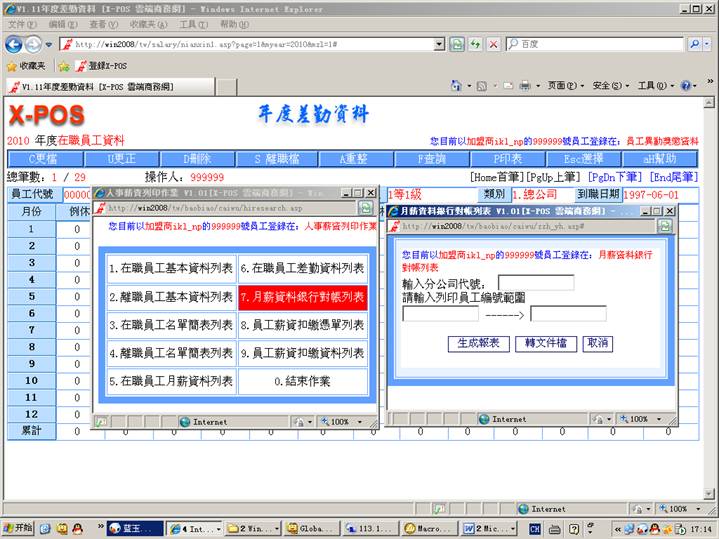The image size is (719, 539).
Task: Select 7.月薪資料銀行對帳列表 option
Action: point(303,297)
